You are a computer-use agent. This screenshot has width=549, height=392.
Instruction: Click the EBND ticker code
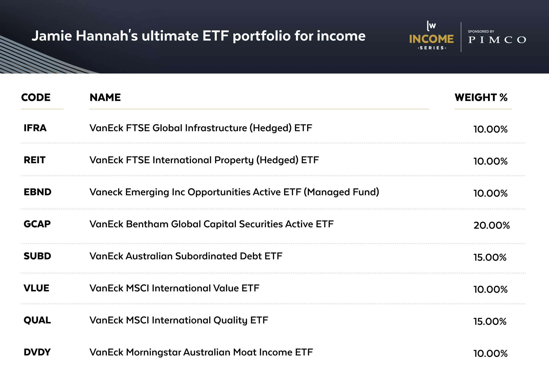[x=37, y=192]
